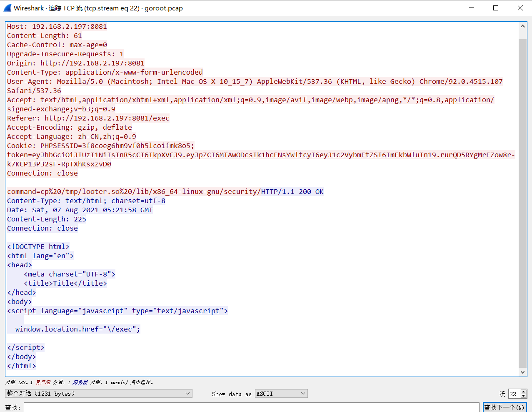This screenshot has width=532, height=412.
Task: Click the Host: 192.168.2.197:8081 line
Action: point(57,26)
